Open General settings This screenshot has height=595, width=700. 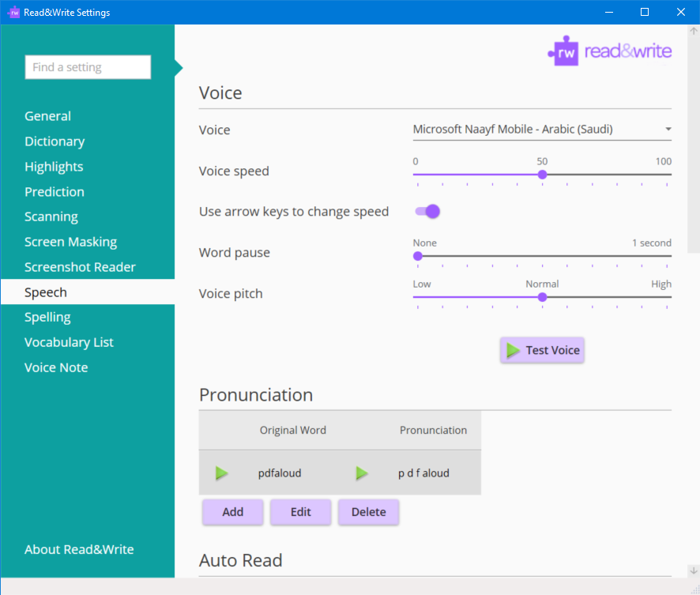pos(47,116)
